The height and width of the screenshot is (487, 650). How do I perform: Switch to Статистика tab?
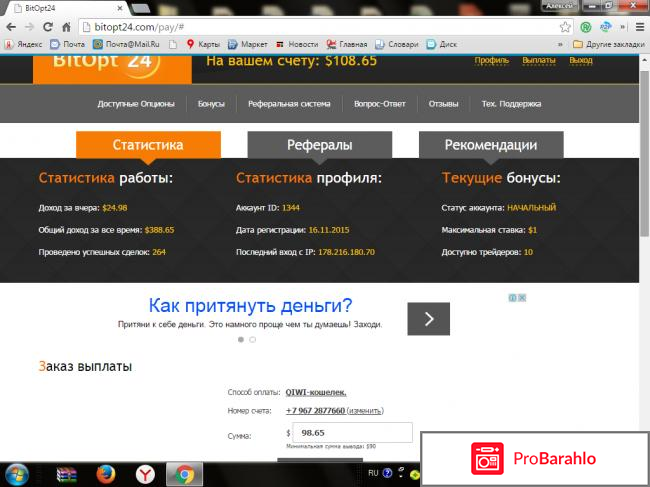pyautogui.click(x=148, y=145)
